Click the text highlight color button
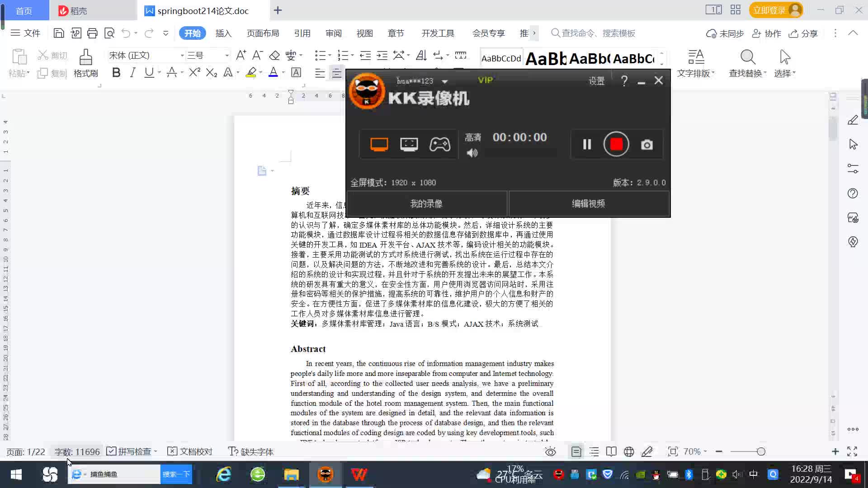 [251, 72]
